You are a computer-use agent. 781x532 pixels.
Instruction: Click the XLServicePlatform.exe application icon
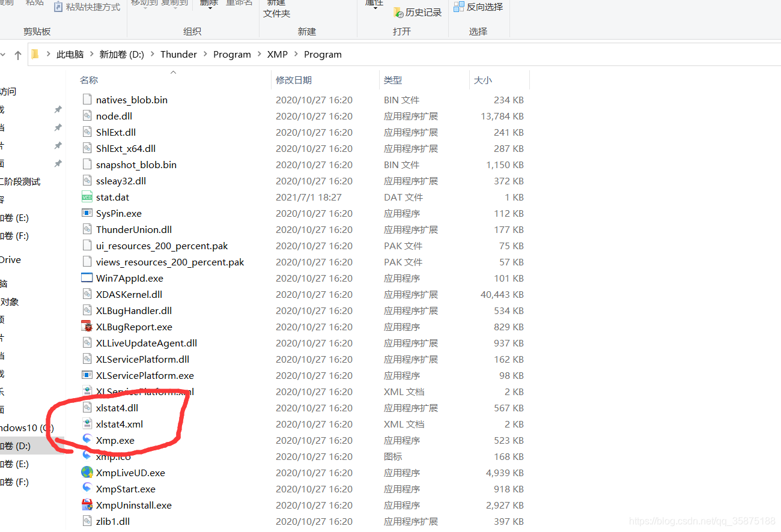(87, 375)
